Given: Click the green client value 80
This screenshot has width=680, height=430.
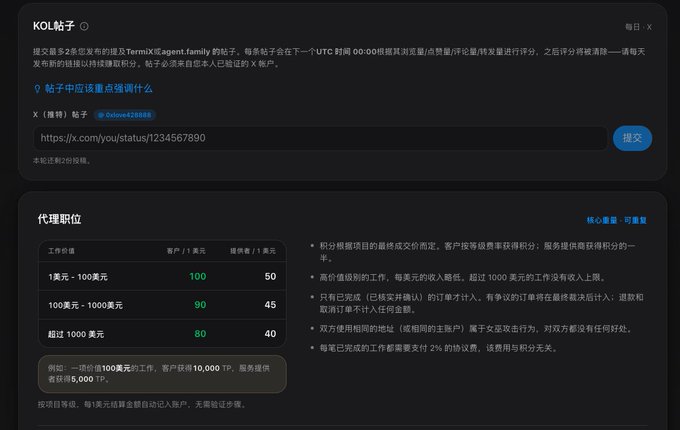Looking at the screenshot, I should click(x=200, y=334).
